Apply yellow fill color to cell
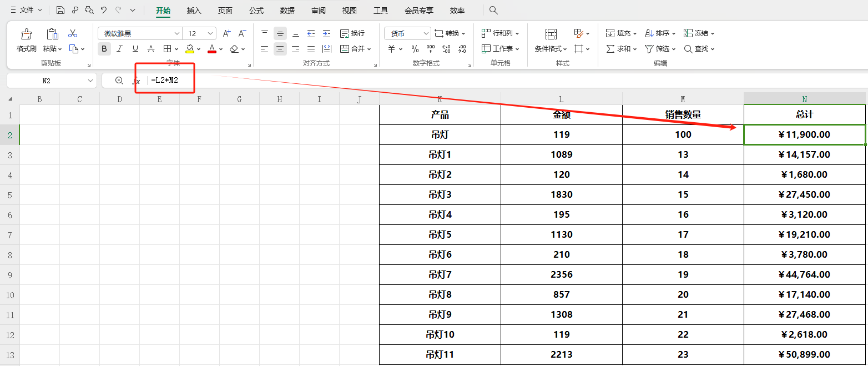868x366 pixels. 190,49
